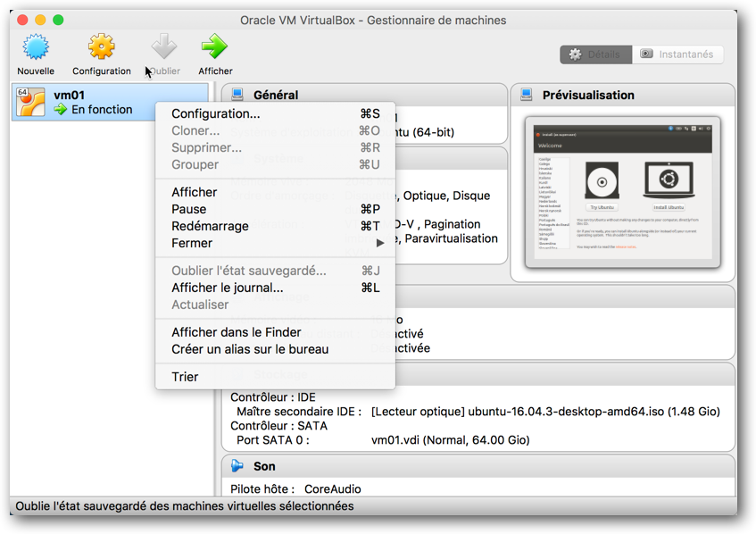756x534 pixels.
Task: Click the vm01.vdi SATA disk entry
Action: point(451,440)
